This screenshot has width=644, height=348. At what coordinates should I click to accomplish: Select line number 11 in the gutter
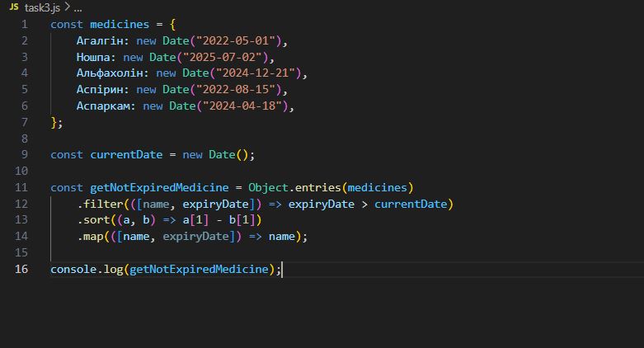point(21,188)
